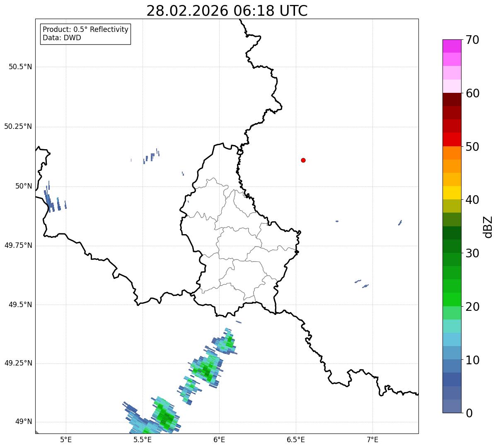
Task: Click the bright green colorbar swatch above 20
Action: coord(452,300)
